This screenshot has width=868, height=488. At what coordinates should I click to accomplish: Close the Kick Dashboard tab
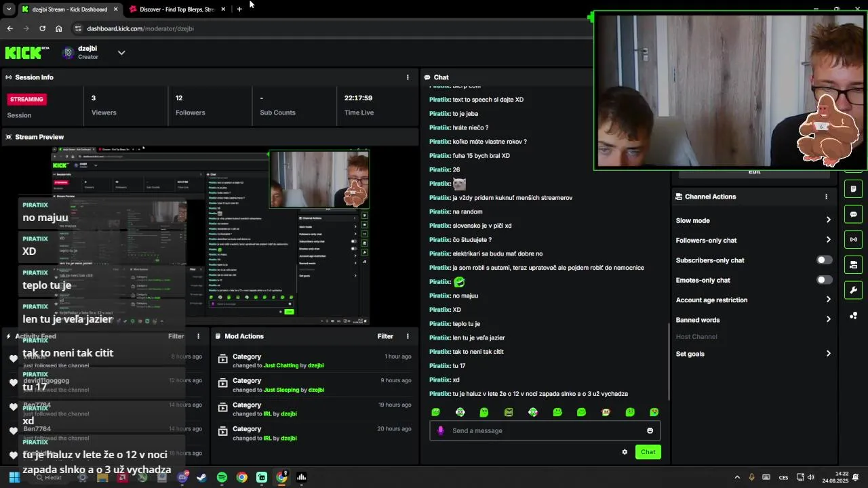pyautogui.click(x=115, y=9)
